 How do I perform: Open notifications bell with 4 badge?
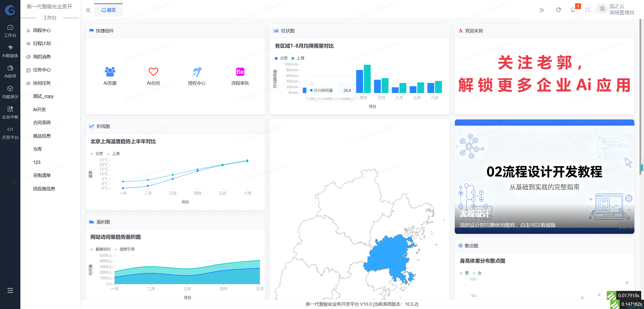(x=573, y=10)
